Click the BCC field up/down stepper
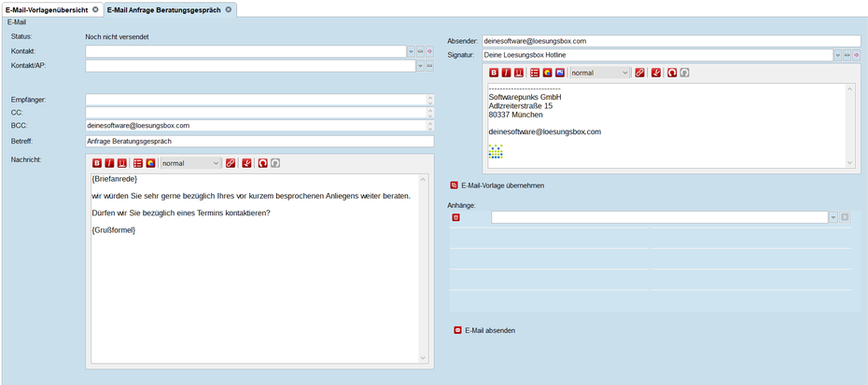Screen dimensions: 868x385 tap(430, 126)
